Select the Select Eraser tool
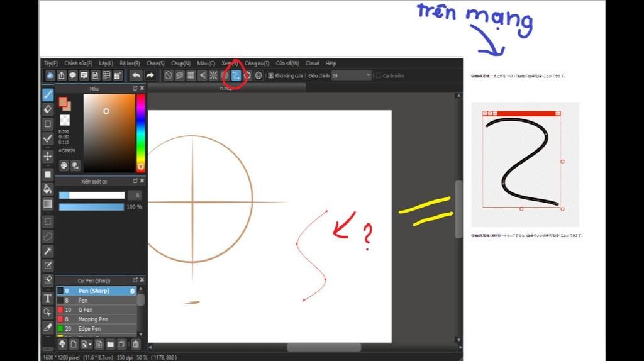 coord(48,280)
